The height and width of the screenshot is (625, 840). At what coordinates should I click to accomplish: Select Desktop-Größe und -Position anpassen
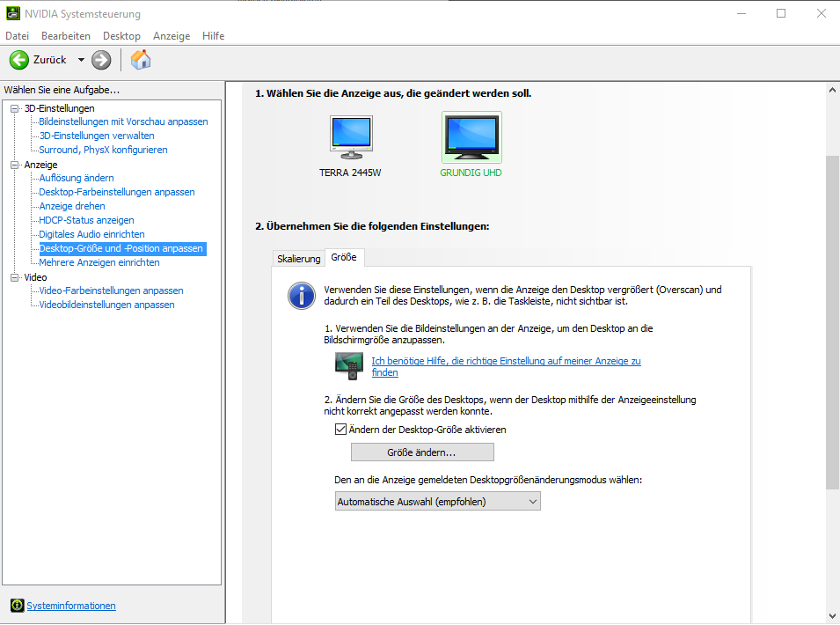122,249
